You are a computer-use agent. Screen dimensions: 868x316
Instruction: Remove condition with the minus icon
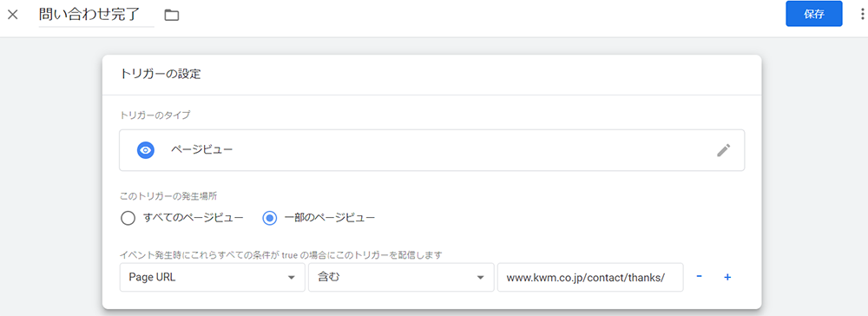pos(699,277)
